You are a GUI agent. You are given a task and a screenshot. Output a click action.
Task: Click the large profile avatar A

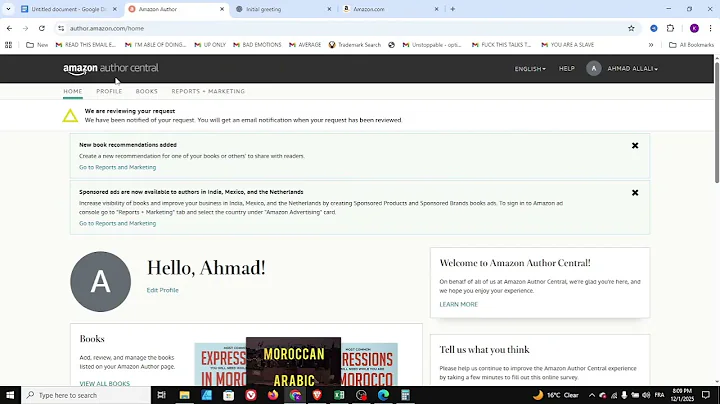click(x=101, y=281)
